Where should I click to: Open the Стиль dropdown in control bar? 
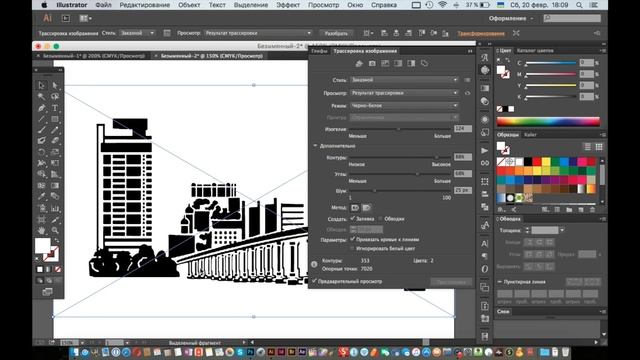[137, 33]
